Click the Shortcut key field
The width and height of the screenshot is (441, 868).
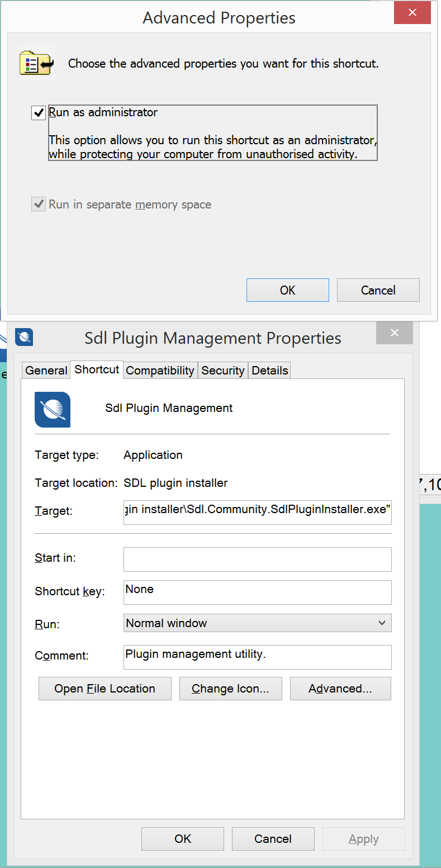click(258, 592)
